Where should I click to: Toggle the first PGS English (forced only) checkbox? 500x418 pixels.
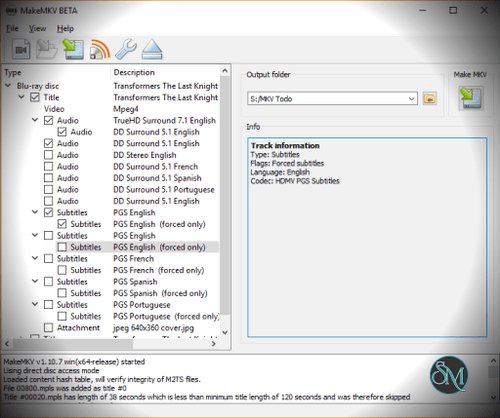point(62,224)
